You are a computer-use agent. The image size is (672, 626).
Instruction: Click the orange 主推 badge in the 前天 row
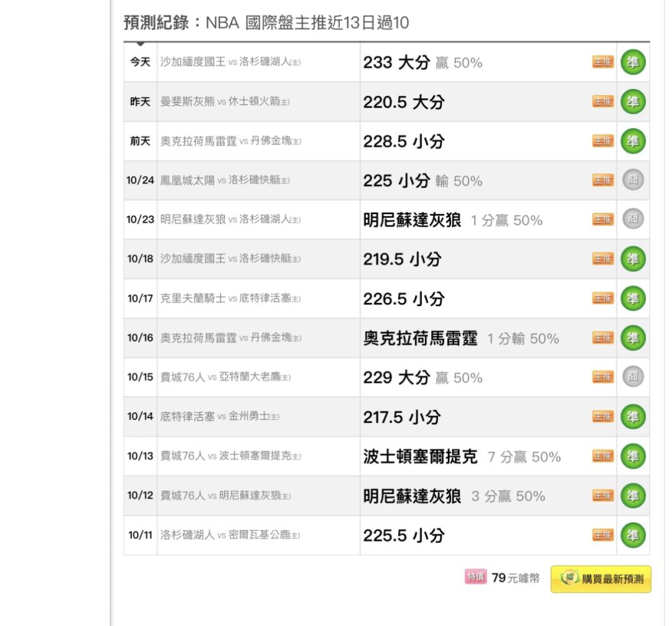click(603, 141)
